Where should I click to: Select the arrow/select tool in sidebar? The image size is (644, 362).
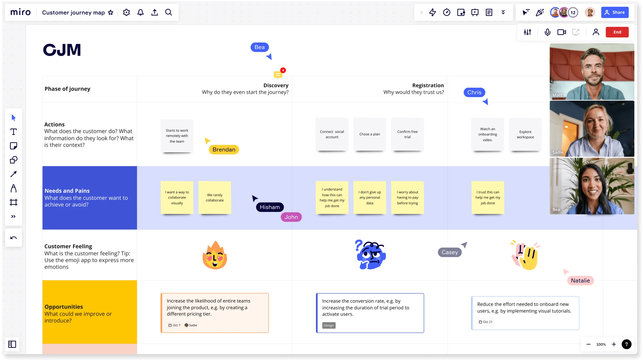pyautogui.click(x=13, y=117)
